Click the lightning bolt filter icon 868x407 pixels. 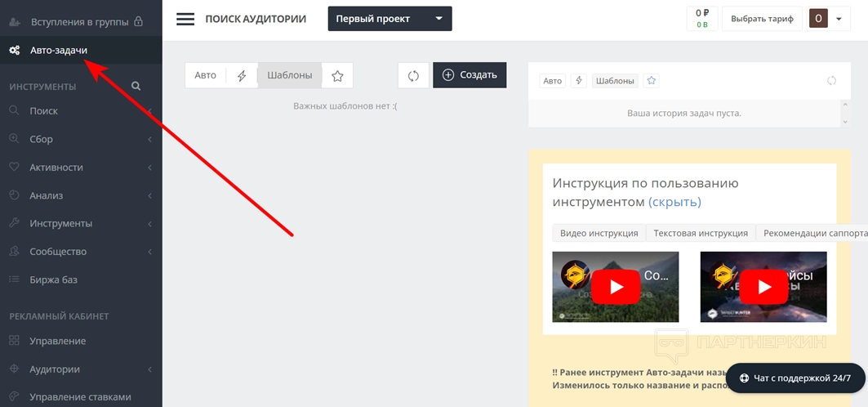point(242,75)
